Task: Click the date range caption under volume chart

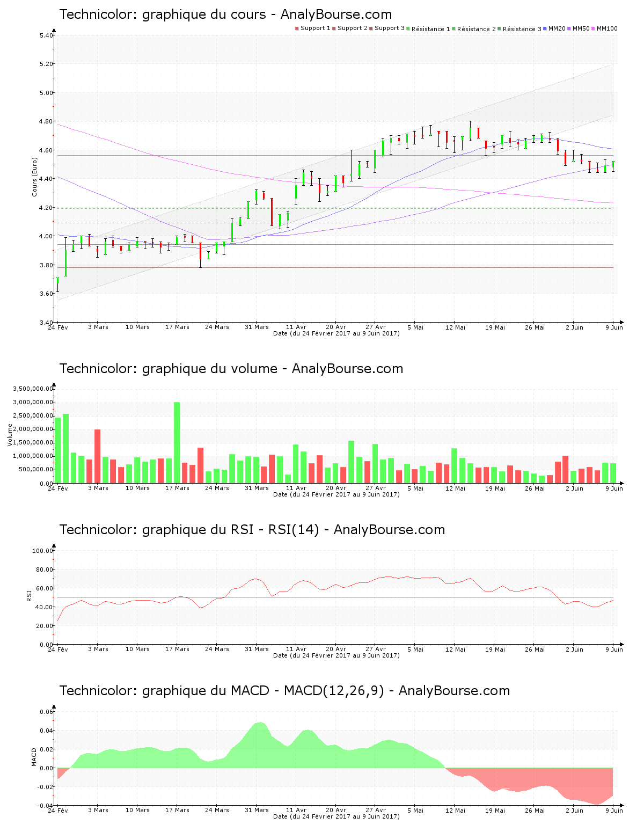Action: point(336,494)
